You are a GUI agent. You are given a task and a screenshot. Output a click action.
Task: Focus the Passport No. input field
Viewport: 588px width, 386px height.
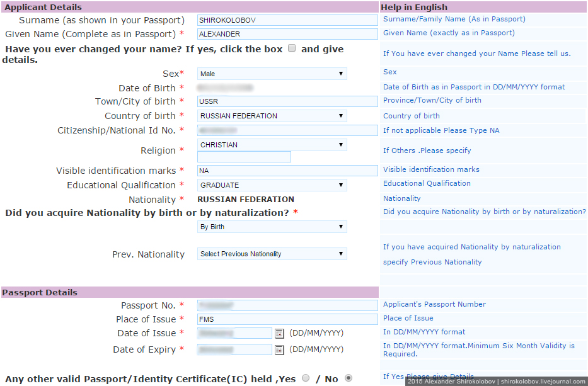tap(287, 305)
